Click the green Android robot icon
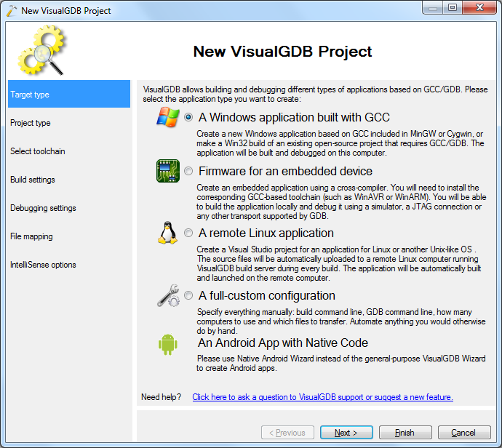Screen dimensions: 502x448 [x=168, y=344]
